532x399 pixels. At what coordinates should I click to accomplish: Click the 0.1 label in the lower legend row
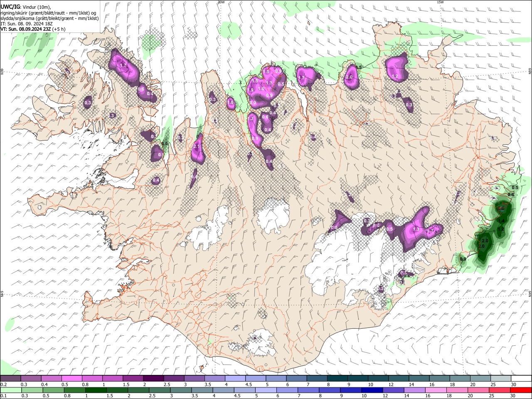(3, 396)
